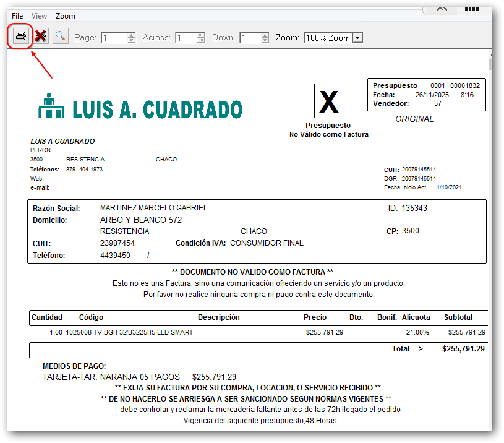The width and height of the screenshot is (504, 443).
Task: Click the large X Presupuesto checkbox mark
Action: pos(328,101)
